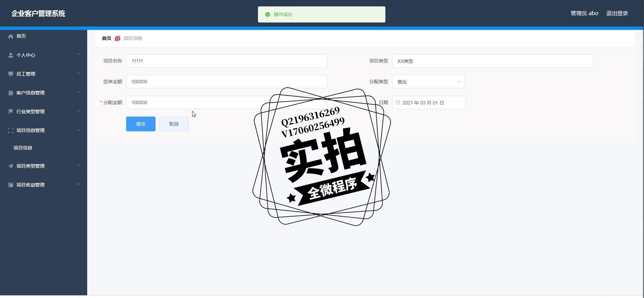Click the clipboard icon beside 客户信息管理

tap(11, 93)
